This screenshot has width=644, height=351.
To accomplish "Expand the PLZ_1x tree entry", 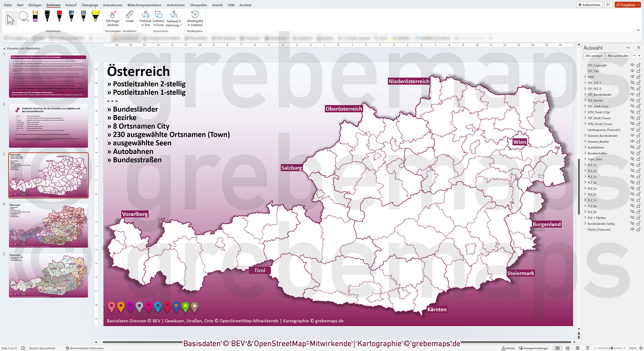I will click(585, 165).
